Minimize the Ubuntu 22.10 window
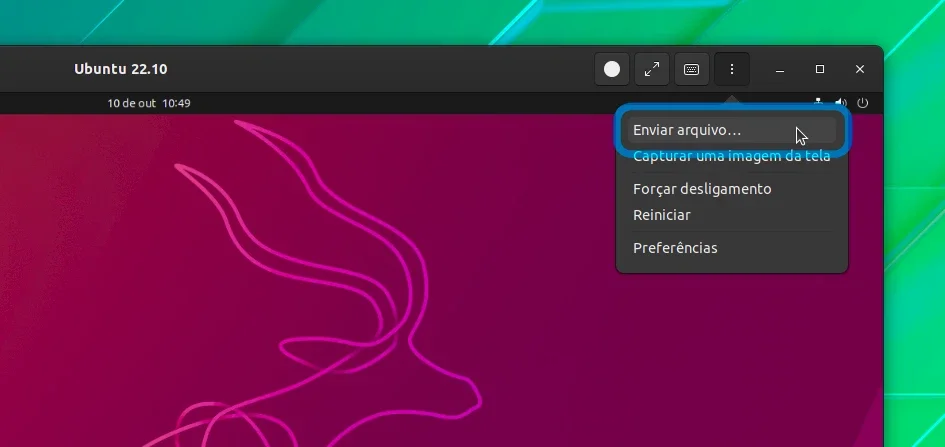945x447 pixels. 780,69
